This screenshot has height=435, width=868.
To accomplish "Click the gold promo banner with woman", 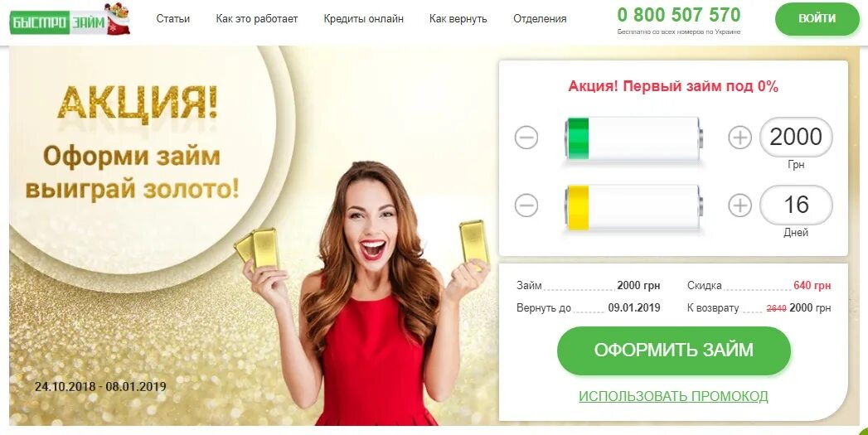I will (x=254, y=236).
